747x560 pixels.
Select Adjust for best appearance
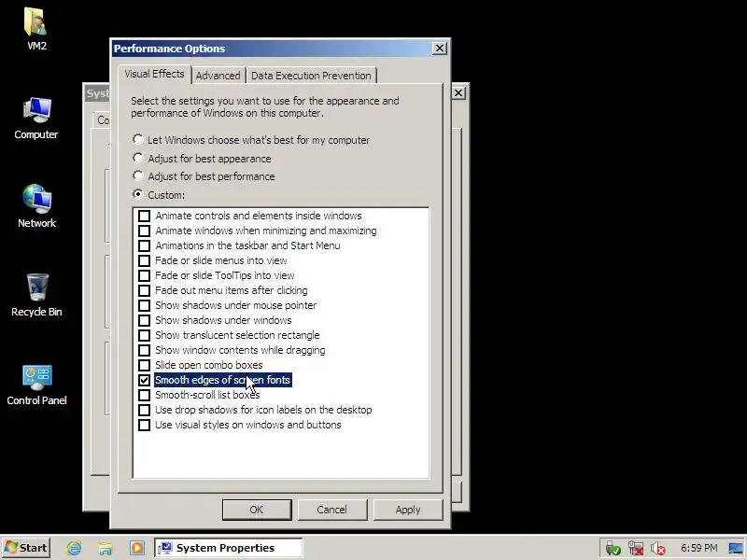138,158
